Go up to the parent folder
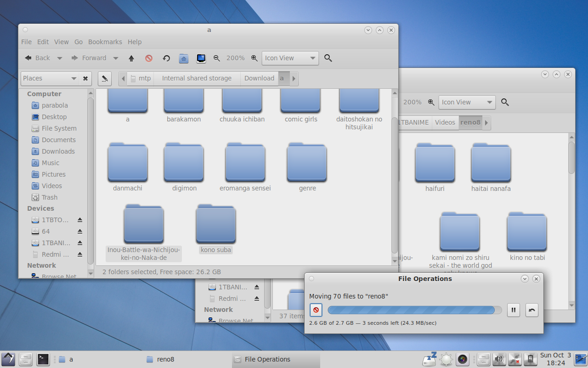 [131, 58]
